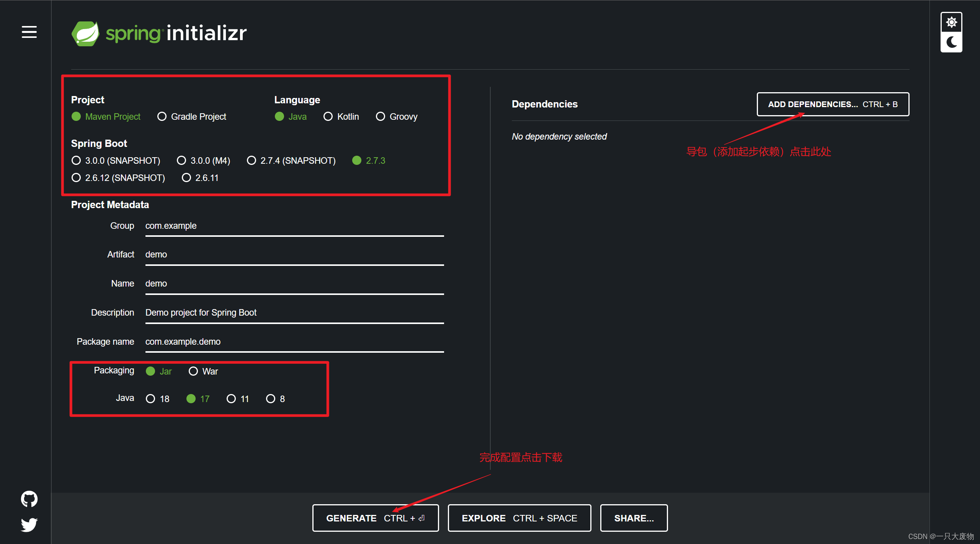The height and width of the screenshot is (544, 980).
Task: Select Spring Boot 3.0.0 (M4)
Action: (204, 161)
